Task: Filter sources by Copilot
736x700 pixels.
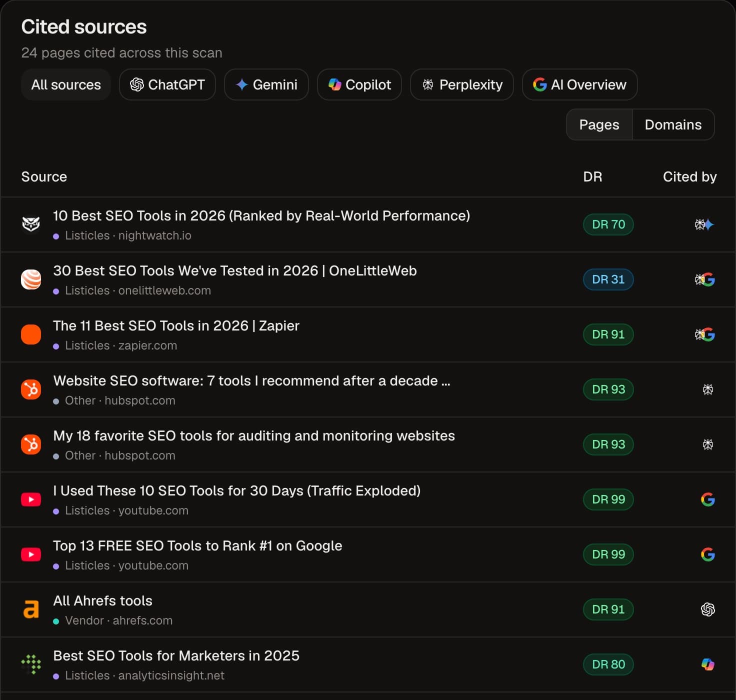Action: 359,84
